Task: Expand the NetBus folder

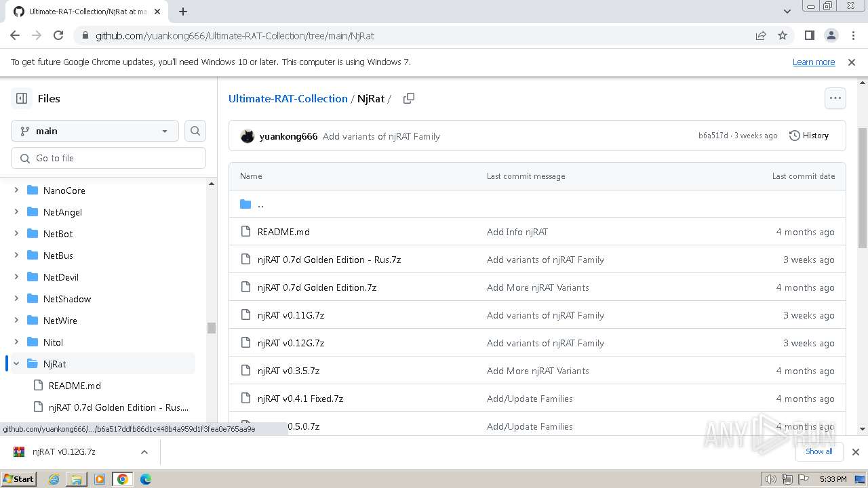Action: (x=16, y=256)
